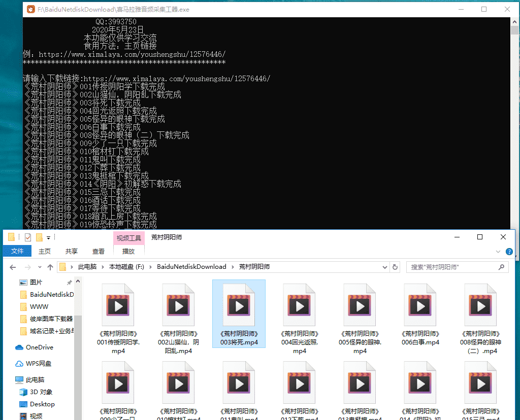Select the 009 video file icon
Image resolution: width=520 pixels, height=420 pixels.
118,383
